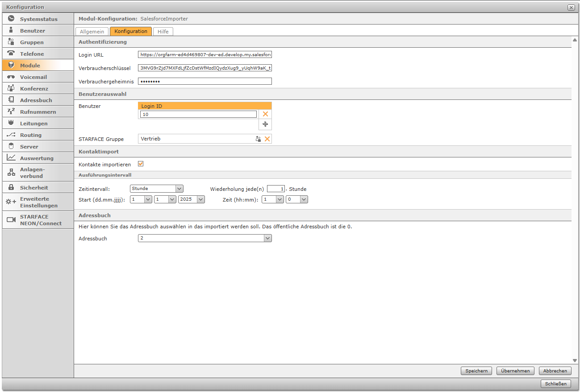Open the Auswertung statistics section

click(37, 158)
